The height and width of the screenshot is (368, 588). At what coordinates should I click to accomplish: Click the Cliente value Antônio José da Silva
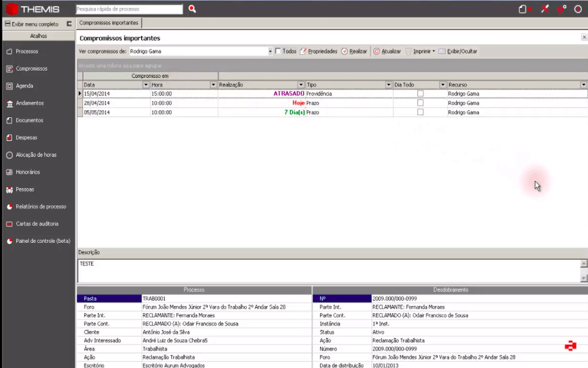point(167,332)
